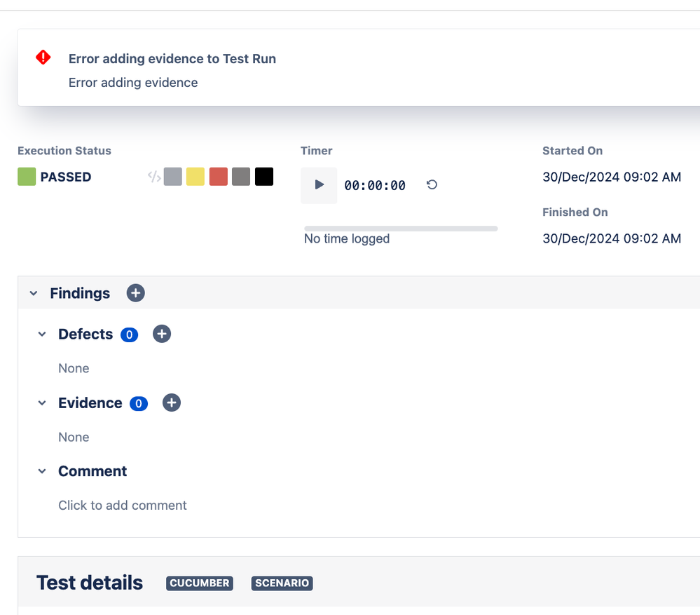Screen dimensions: 700x615
Task: Collapse the Findings section
Action: 33,293
